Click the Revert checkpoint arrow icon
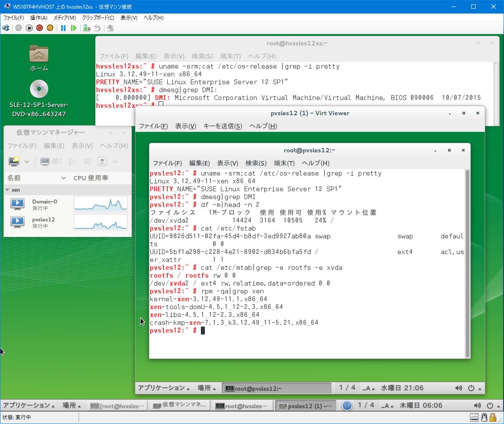 click(x=97, y=28)
